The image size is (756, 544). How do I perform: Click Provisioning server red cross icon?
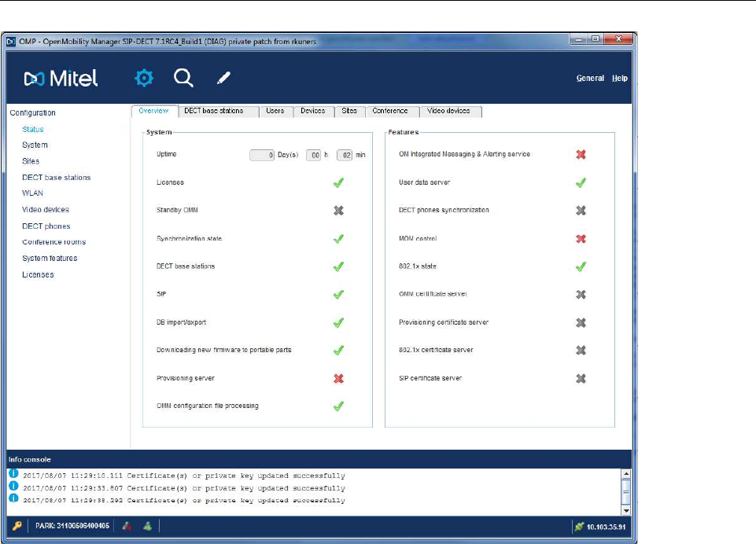click(x=338, y=378)
